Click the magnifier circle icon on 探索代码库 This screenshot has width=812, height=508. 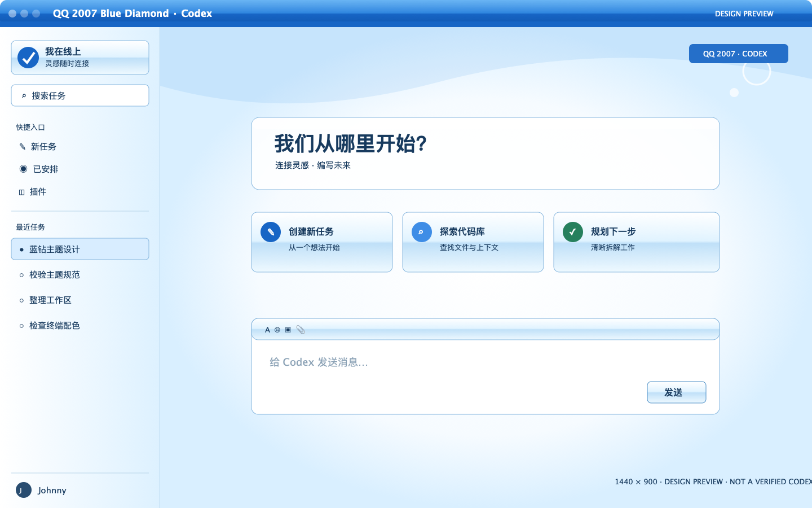pos(422,232)
